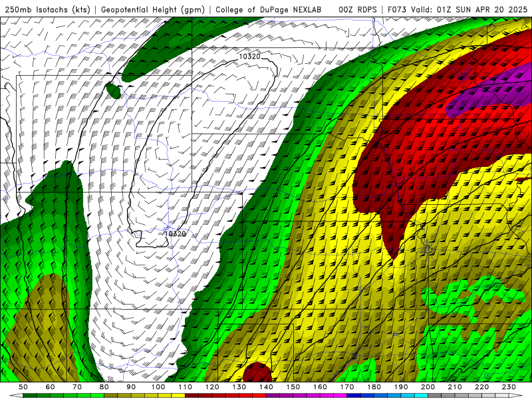Screen dimensions: 532x399
Task: Pick the cyan legend swatch just before 200
Action: [x=421, y=396]
